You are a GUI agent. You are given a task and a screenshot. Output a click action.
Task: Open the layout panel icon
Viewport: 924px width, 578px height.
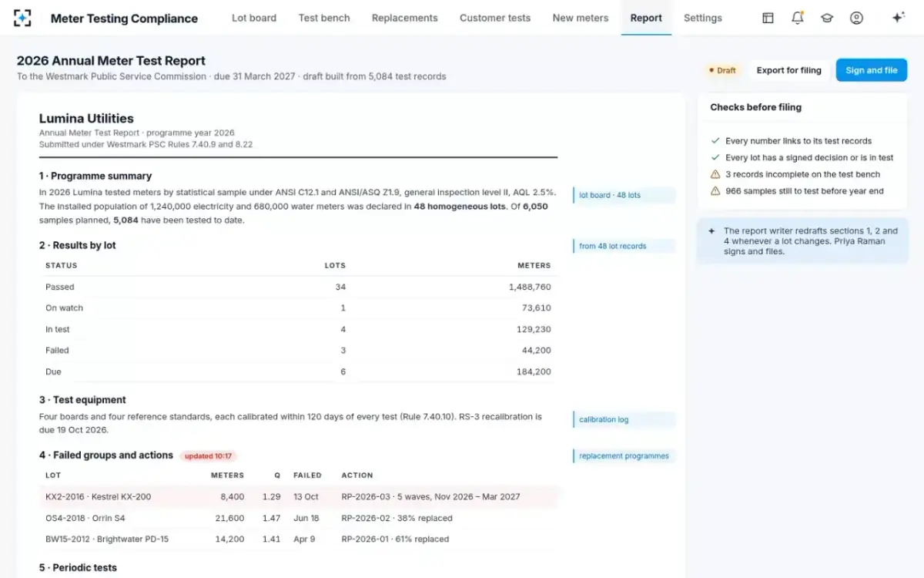[x=768, y=18]
